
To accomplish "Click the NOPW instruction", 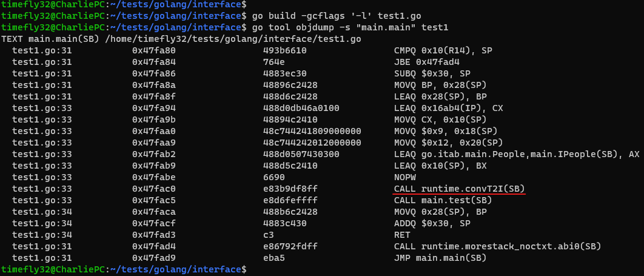I will (x=404, y=177).
